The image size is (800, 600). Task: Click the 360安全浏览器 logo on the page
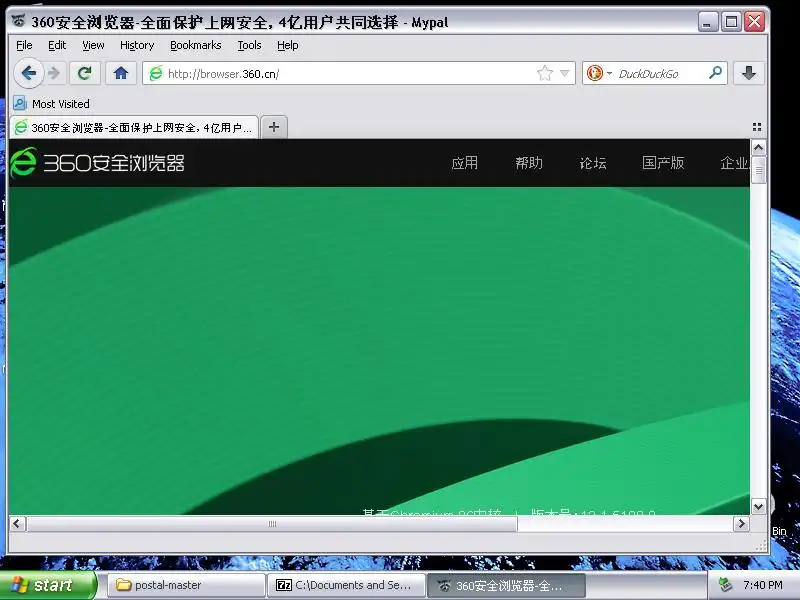tap(97, 163)
